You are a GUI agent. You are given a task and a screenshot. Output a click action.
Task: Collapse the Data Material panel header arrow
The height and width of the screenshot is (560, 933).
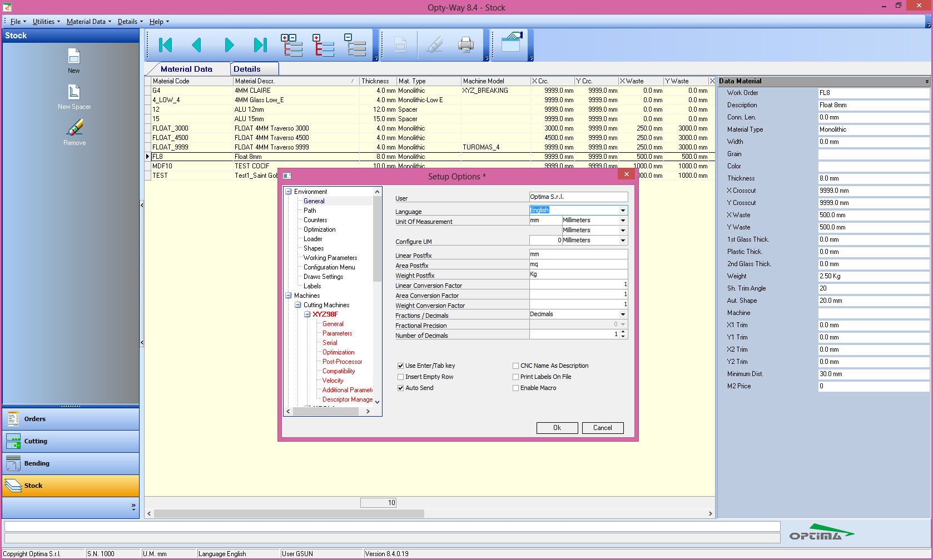[x=926, y=81]
